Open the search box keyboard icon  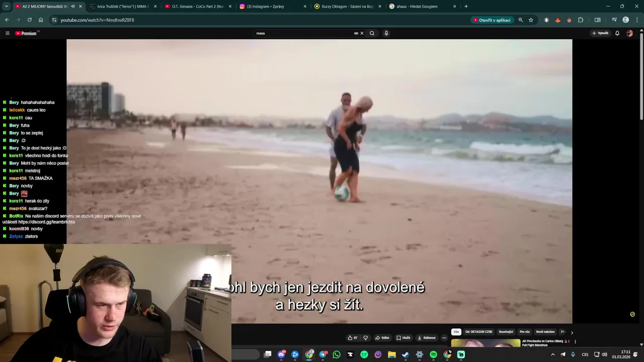tap(356, 33)
